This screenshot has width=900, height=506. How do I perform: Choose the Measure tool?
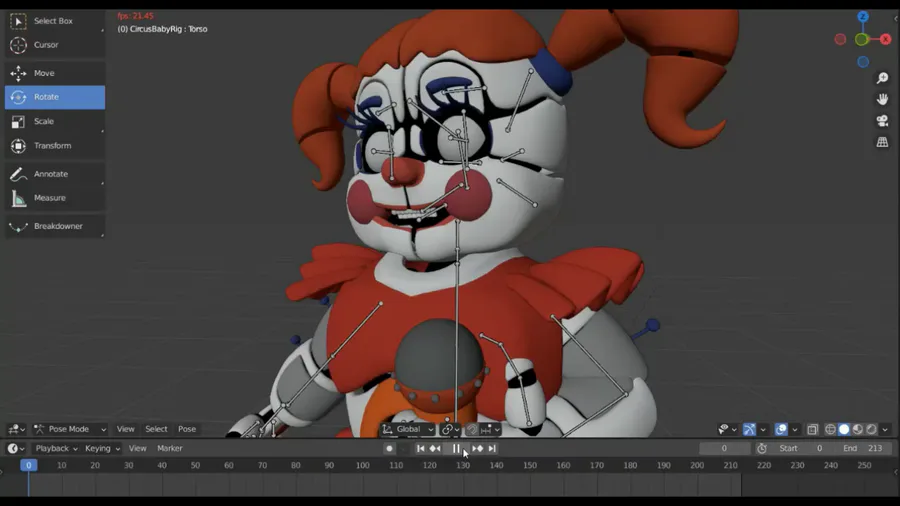(x=55, y=198)
